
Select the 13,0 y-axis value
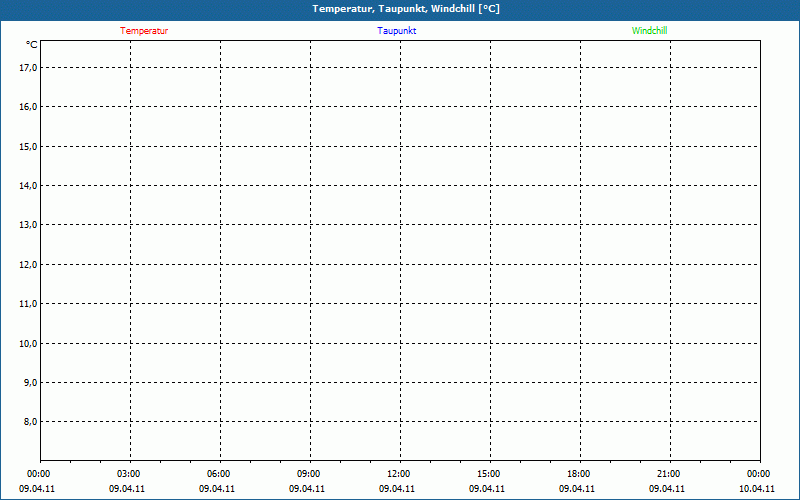point(28,225)
